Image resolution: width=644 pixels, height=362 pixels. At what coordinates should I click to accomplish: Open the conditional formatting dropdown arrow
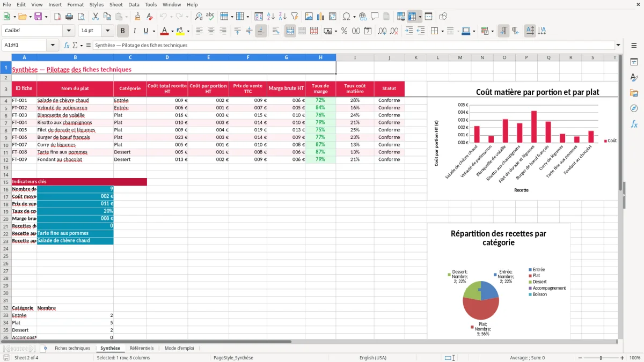click(x=492, y=31)
